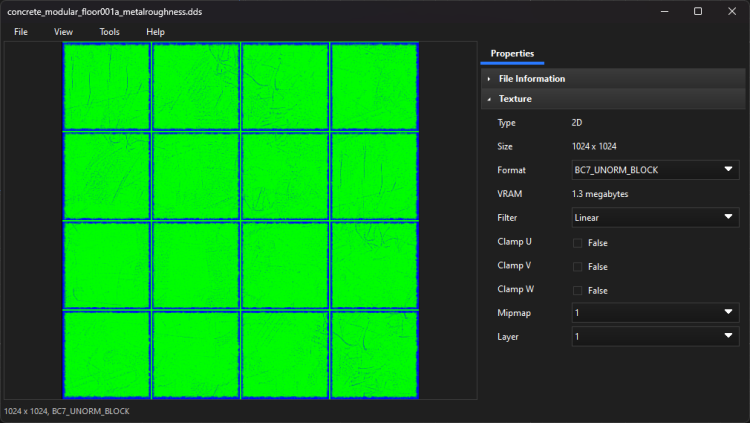
Task: Open the Filter dropdown set to Linear
Action: [654, 217]
